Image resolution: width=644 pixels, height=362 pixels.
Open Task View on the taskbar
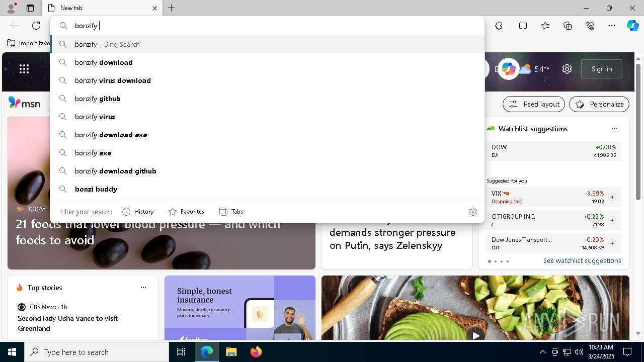[x=181, y=352]
